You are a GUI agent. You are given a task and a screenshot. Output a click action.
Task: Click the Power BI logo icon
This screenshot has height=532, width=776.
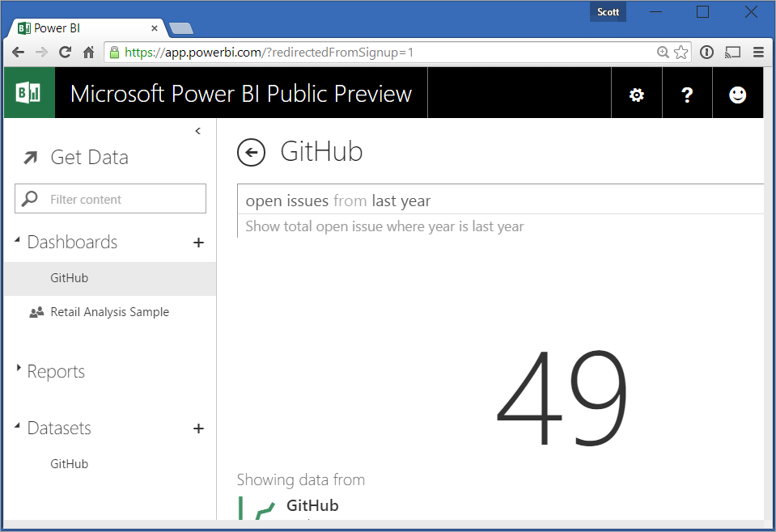[x=29, y=93]
